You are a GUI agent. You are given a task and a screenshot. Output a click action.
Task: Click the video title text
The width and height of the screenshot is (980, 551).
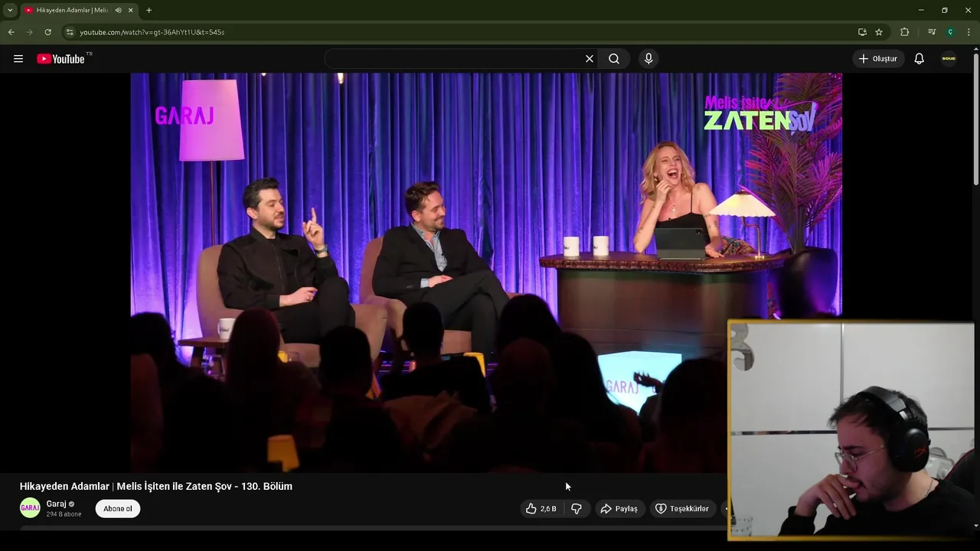click(156, 486)
